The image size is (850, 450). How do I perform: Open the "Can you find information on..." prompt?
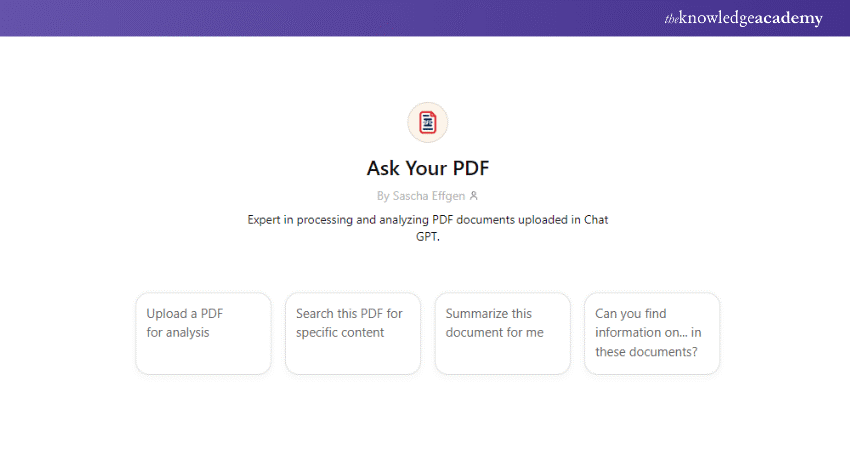click(652, 333)
